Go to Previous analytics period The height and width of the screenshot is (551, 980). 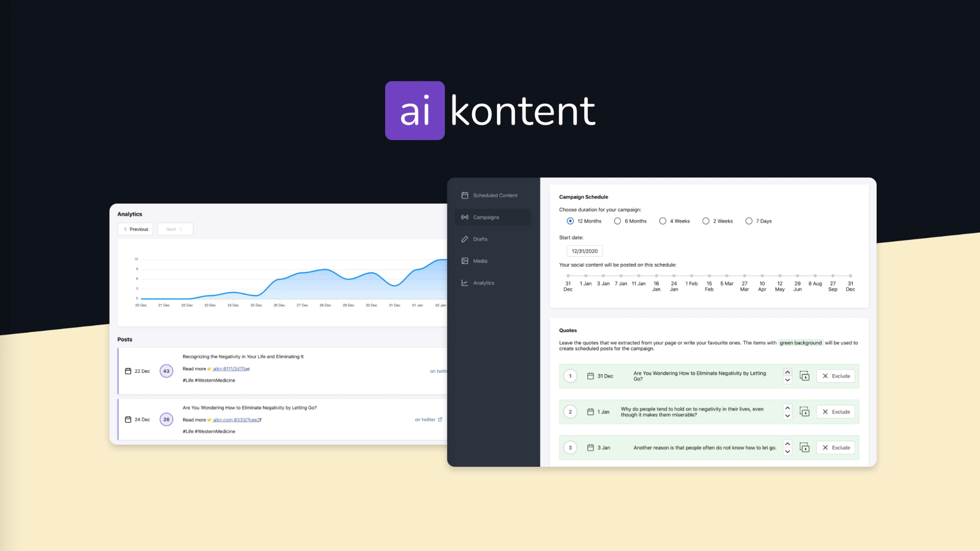click(x=136, y=229)
